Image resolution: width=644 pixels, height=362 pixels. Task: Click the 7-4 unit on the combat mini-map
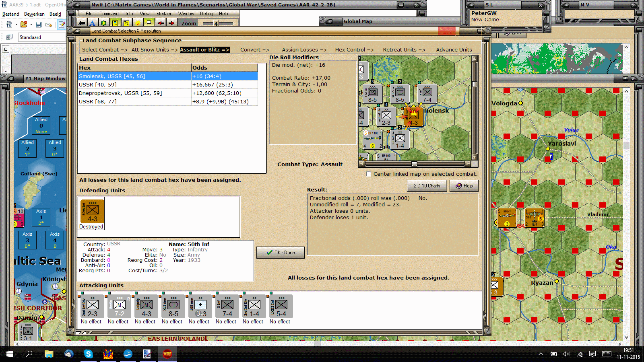point(427,94)
